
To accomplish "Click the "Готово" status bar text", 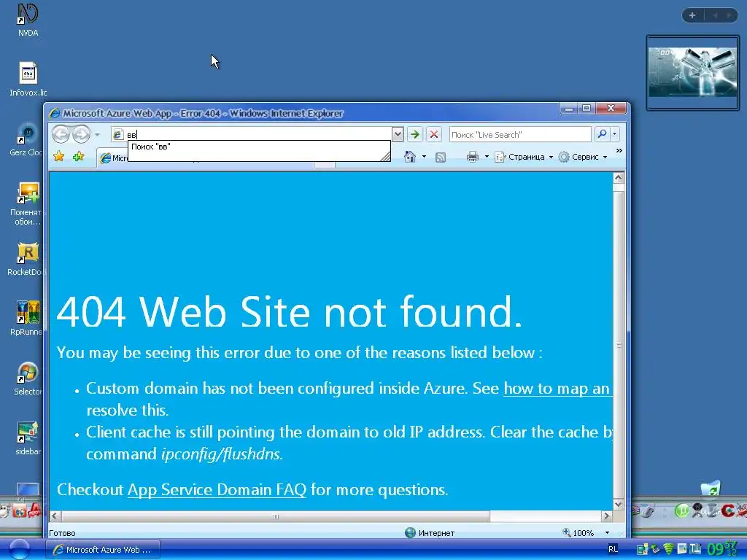I will pos(62,533).
